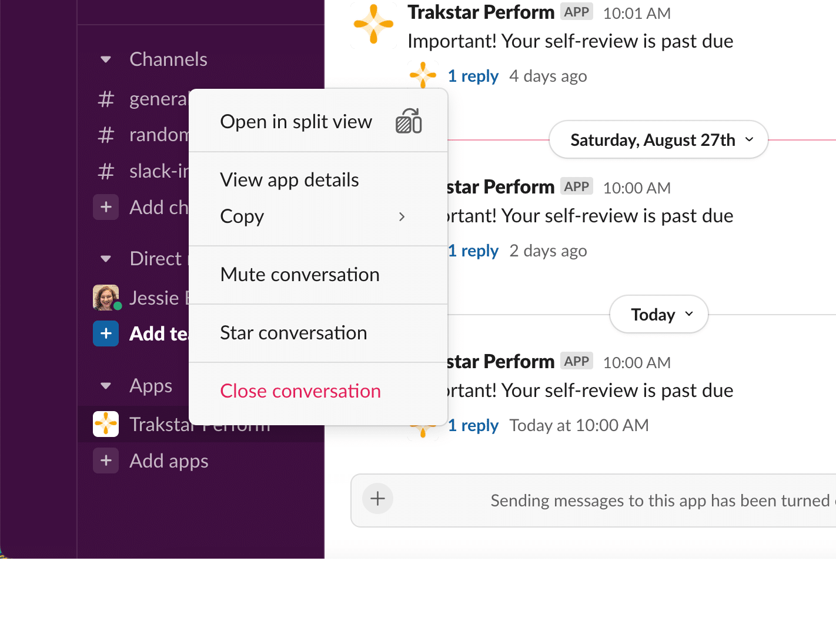Screen dimensions: 836x644
Task: Choose Star conversation in context menu
Action: click(293, 333)
